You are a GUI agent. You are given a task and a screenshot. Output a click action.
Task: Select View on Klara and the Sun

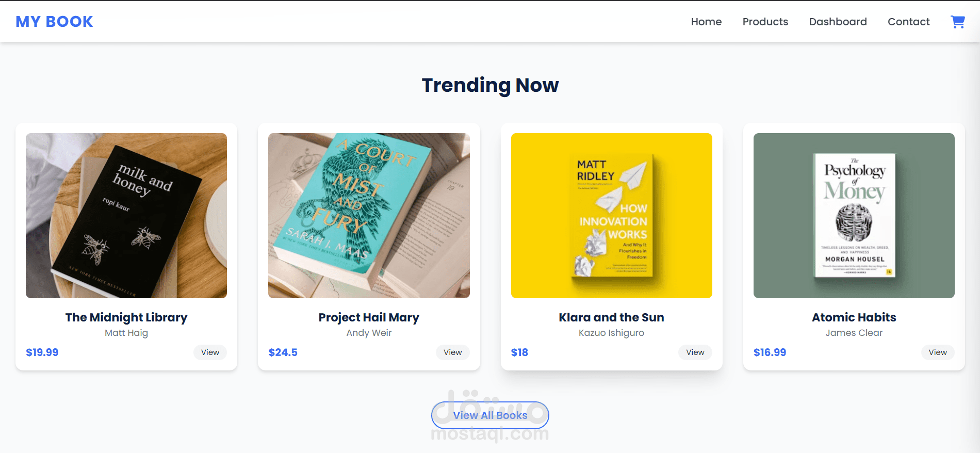[695, 352]
